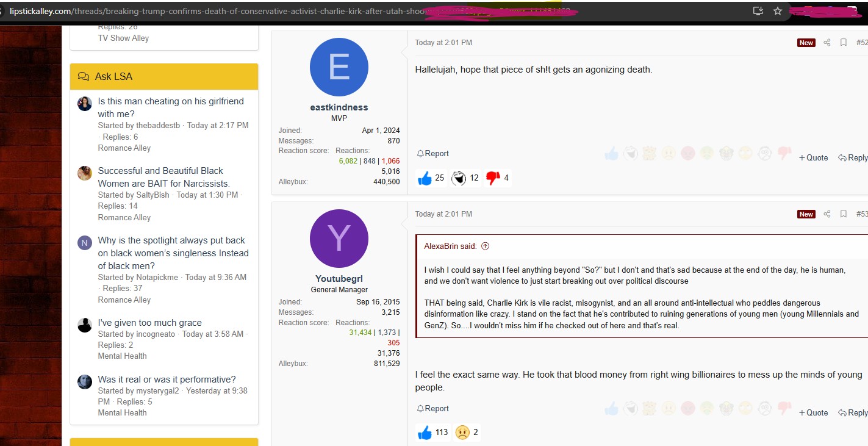View the 113 thumbs-up reactions on Youtubegrl's post
This screenshot has height=446, width=868.
tap(432, 433)
